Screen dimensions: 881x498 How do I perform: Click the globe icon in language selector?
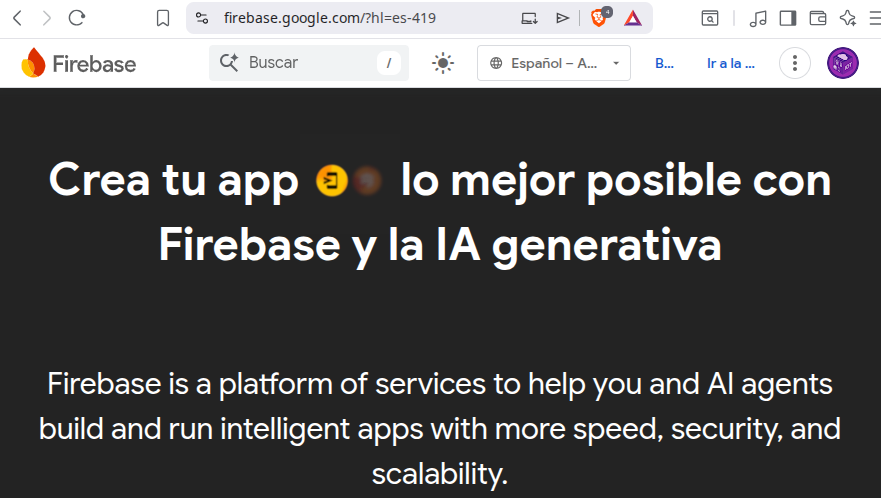tap(496, 63)
